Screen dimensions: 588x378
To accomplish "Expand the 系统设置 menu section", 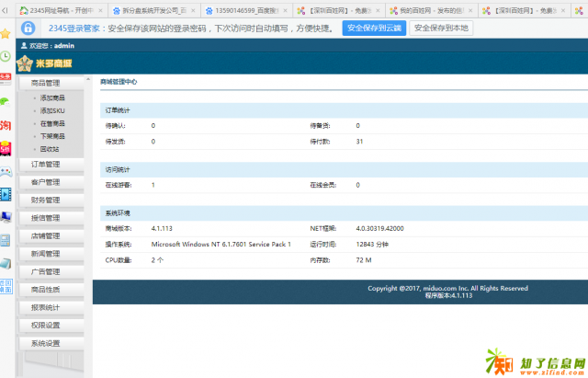I will (45, 343).
